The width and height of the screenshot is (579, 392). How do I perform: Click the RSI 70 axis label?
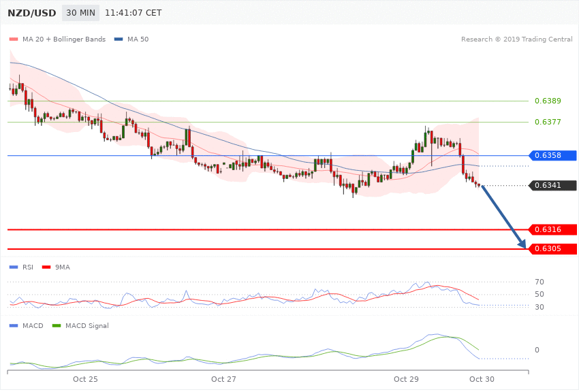click(x=539, y=282)
